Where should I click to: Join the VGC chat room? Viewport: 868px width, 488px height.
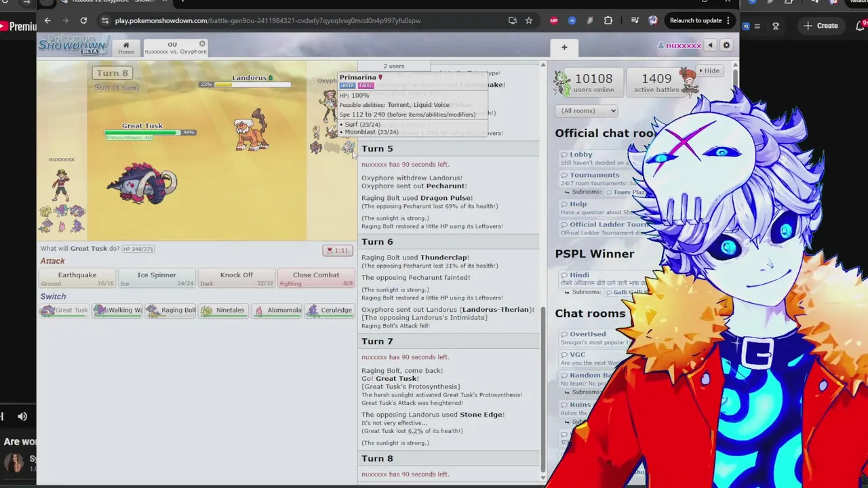pyautogui.click(x=577, y=354)
